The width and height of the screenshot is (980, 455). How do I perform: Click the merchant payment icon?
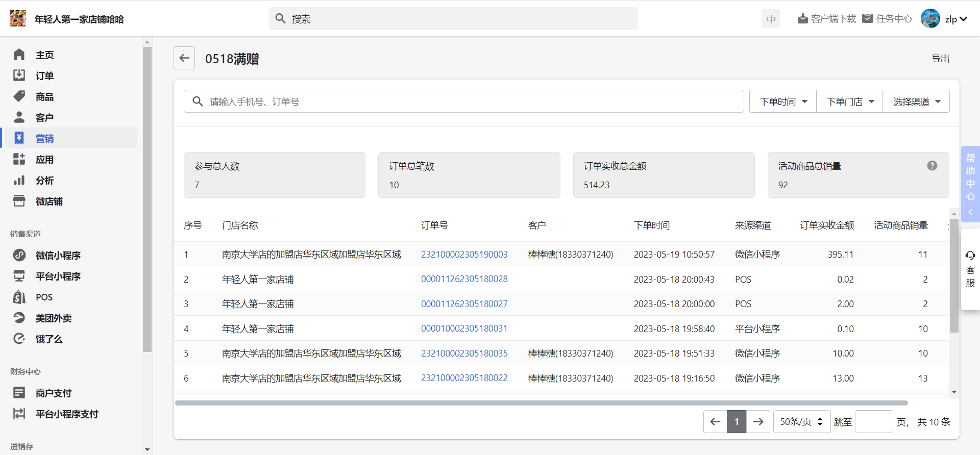click(19, 393)
